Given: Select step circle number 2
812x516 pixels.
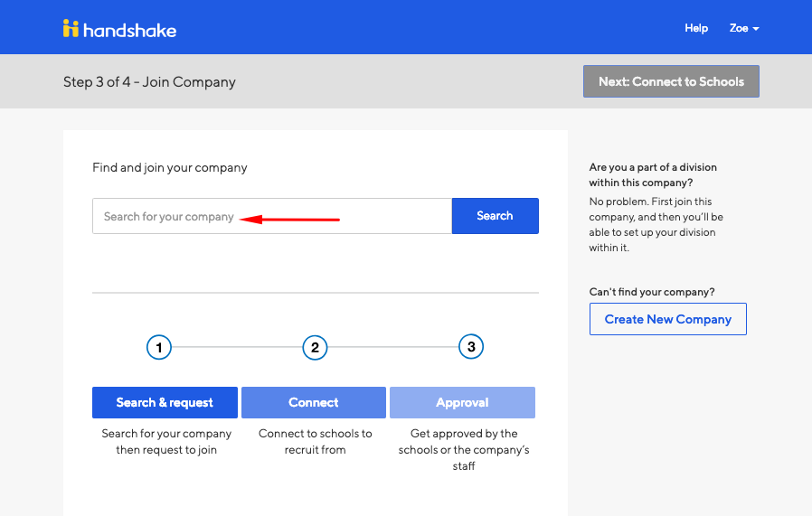Looking at the screenshot, I should click(x=315, y=347).
